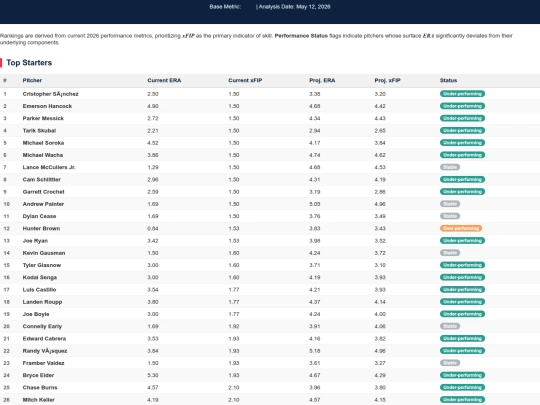Screen dimensions: 540x405
Task: Click Bryce Elder's Under-performing status badge
Action: coord(462,375)
